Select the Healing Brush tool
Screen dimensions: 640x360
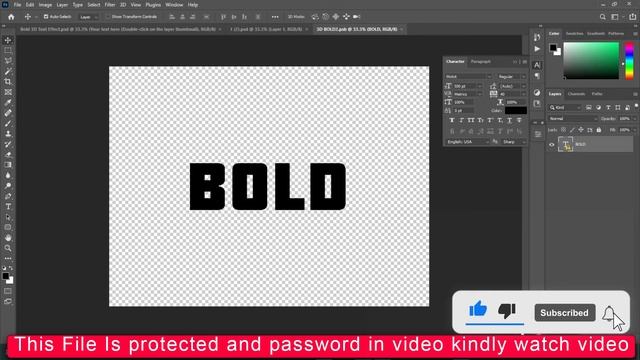[8, 113]
